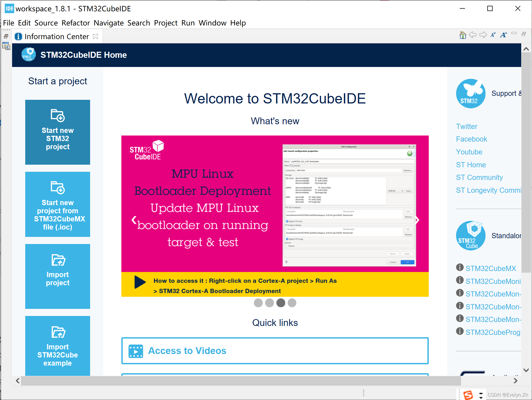Click the Home icon in Information Center toolbar
This screenshot has width=532, height=400.
point(463,35)
